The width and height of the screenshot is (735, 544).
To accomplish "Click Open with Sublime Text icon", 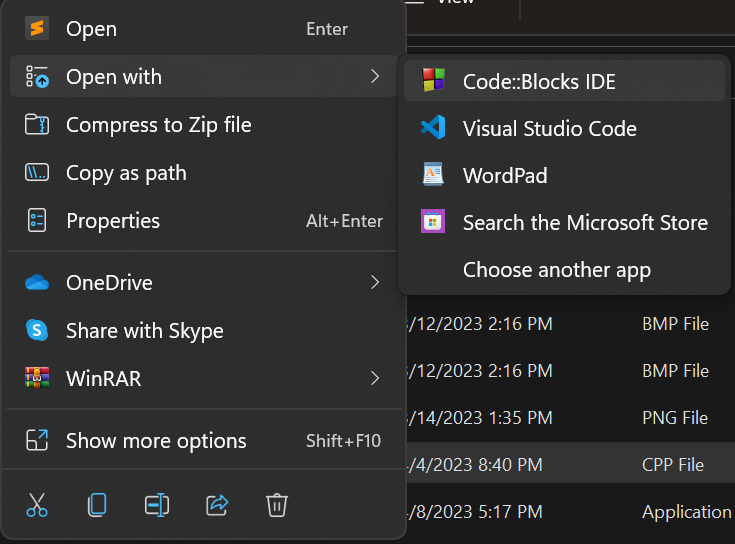I will (37, 29).
